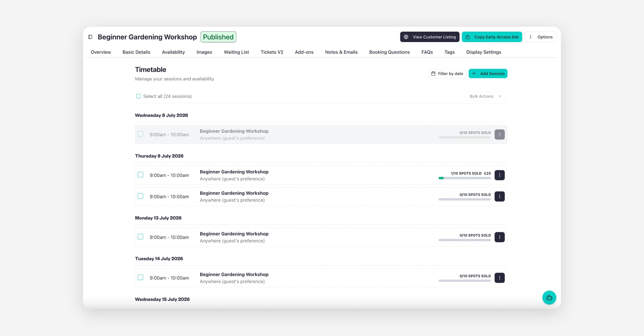Viewport: 644px width, 336px height.
Task: Switch to Waiting List tab
Action: (236, 52)
